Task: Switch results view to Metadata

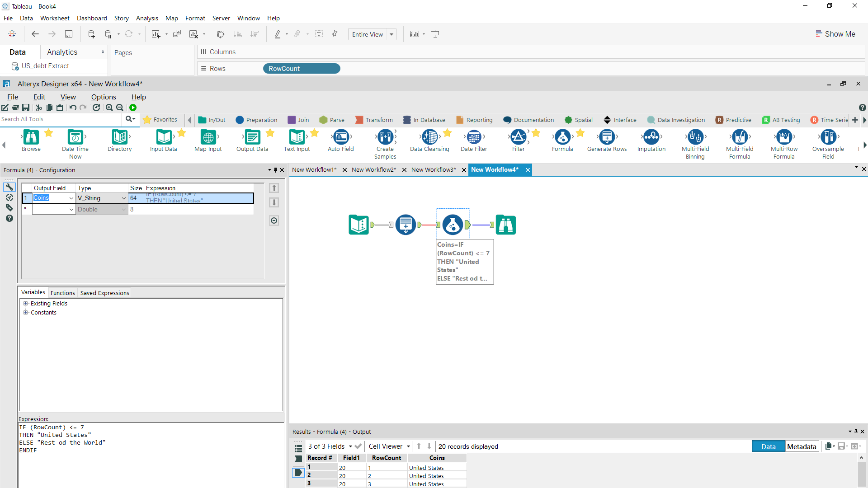Action: [x=802, y=446]
